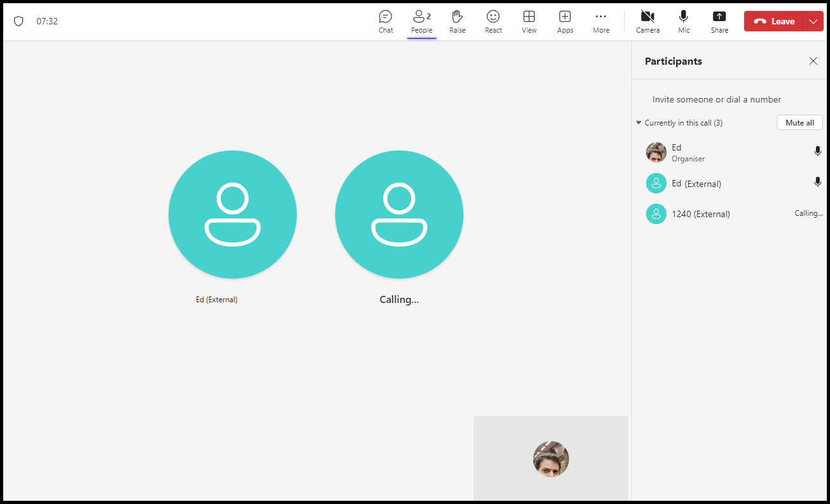Screen dimensions: 830x504
Task: Share your screen content
Action: 719,21
